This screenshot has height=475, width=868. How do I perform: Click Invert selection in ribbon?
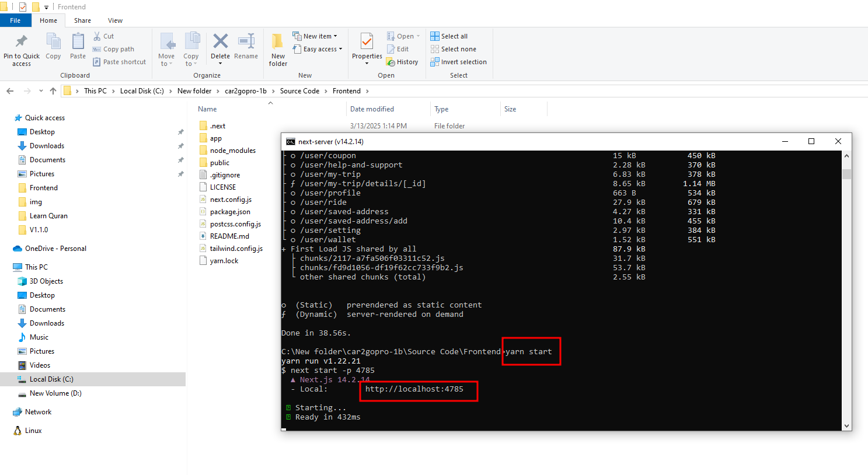tap(459, 62)
